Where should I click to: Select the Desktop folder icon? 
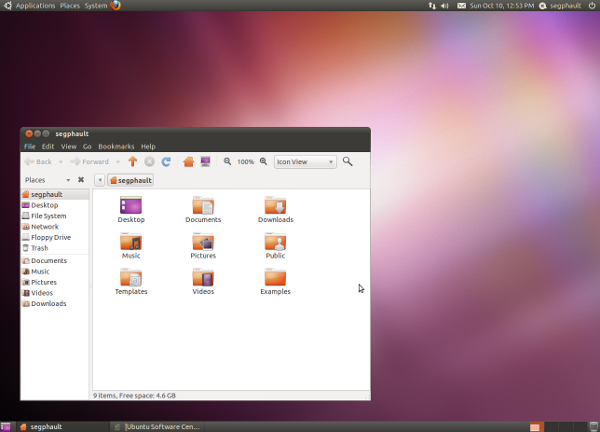[131, 205]
